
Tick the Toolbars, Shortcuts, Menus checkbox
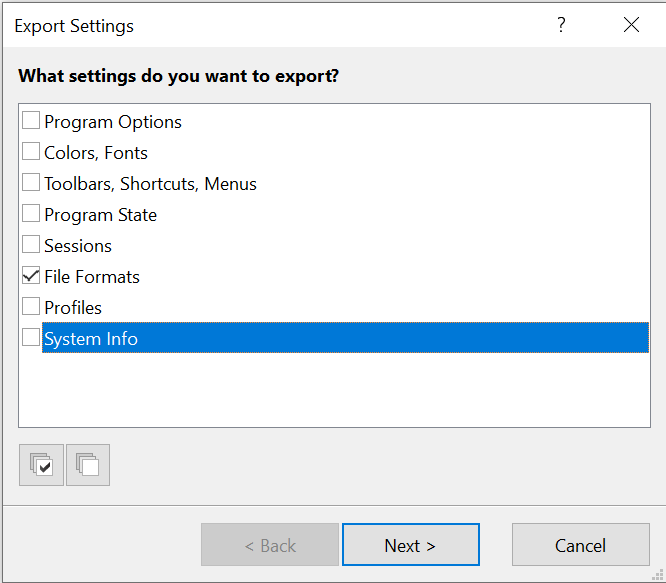(31, 183)
